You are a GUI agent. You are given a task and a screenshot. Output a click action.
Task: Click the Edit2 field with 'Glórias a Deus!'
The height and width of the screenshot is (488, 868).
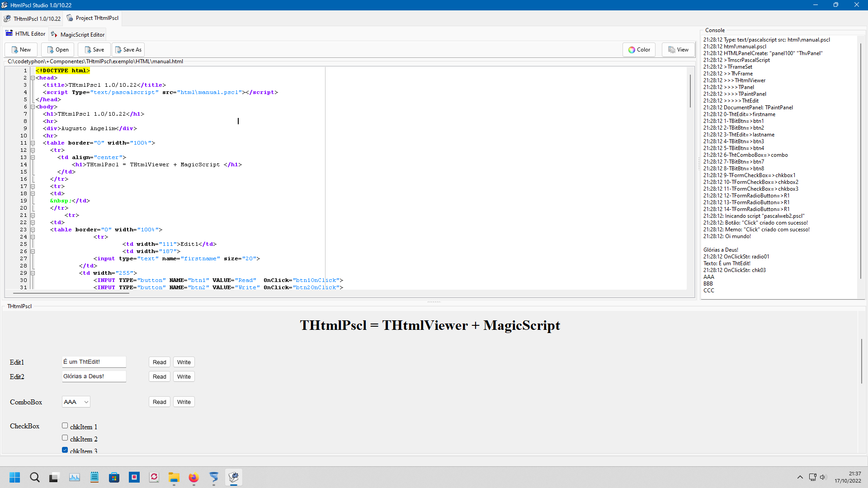coord(94,376)
